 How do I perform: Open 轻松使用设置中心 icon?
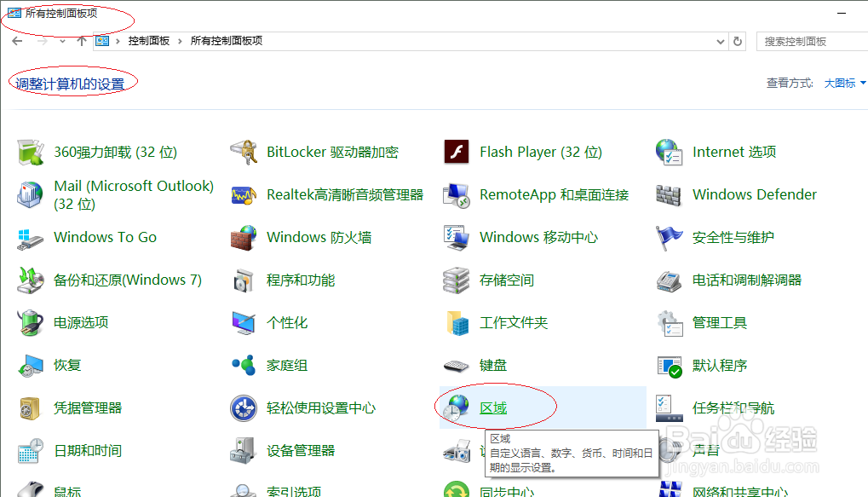244,407
